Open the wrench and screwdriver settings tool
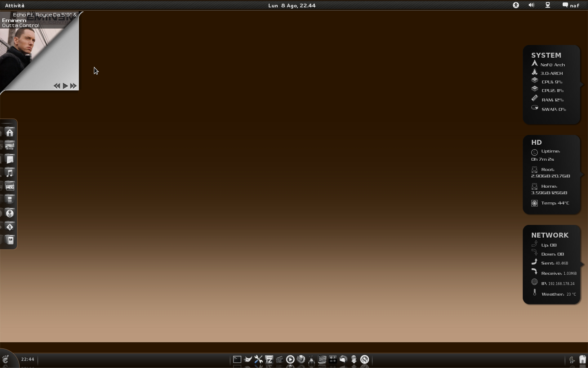This screenshot has height=368, width=588. (x=258, y=359)
